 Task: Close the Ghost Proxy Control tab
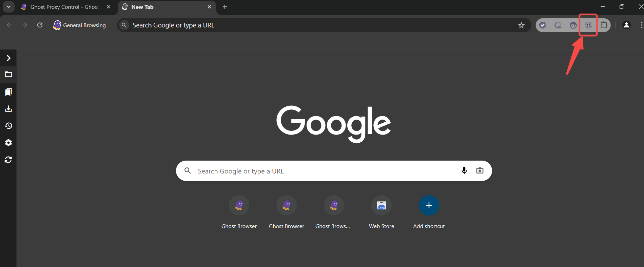pyautogui.click(x=109, y=7)
